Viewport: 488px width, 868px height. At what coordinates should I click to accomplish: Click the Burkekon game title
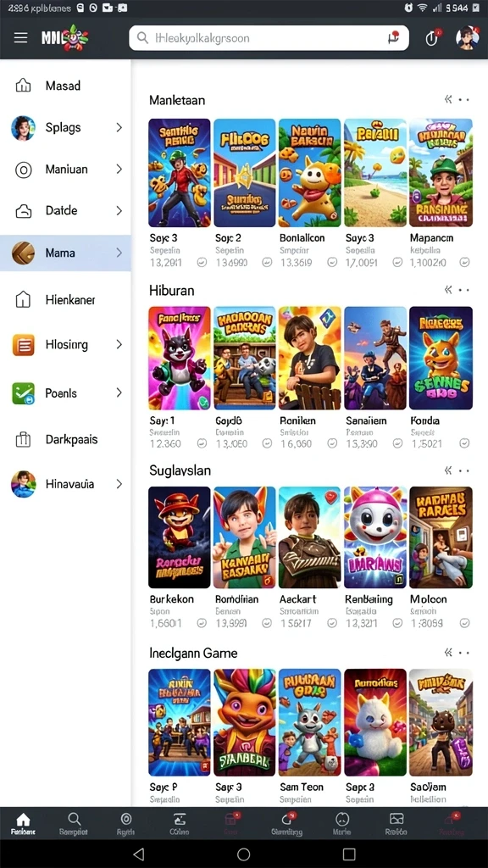(171, 599)
